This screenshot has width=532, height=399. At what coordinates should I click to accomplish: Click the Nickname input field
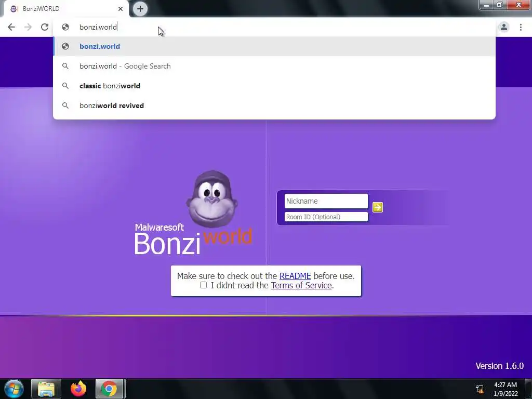point(326,201)
